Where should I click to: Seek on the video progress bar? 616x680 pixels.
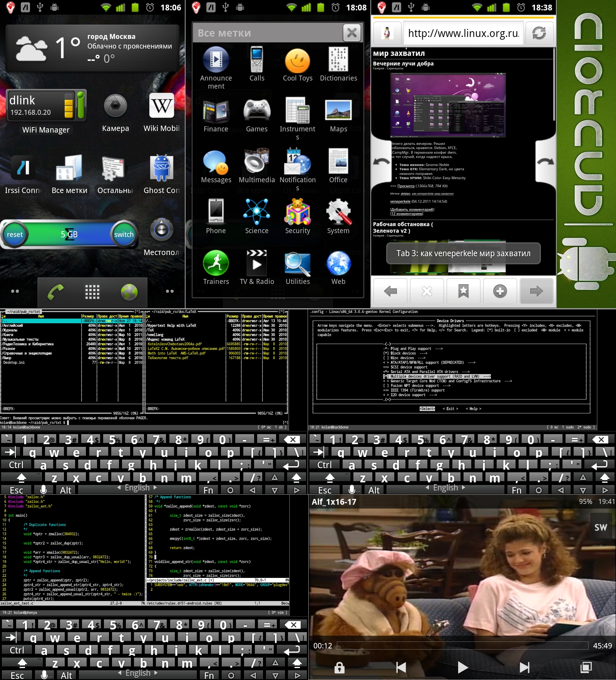click(463, 646)
